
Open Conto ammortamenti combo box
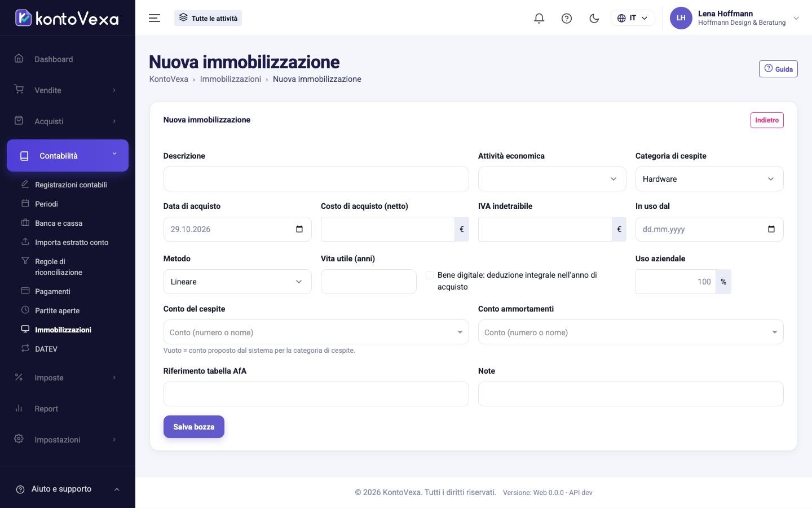point(630,332)
